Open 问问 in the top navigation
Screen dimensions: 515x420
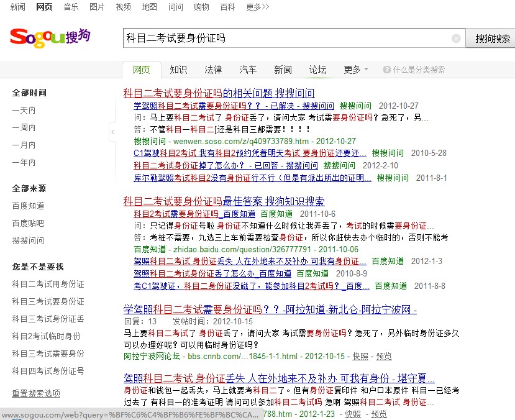pos(175,7)
